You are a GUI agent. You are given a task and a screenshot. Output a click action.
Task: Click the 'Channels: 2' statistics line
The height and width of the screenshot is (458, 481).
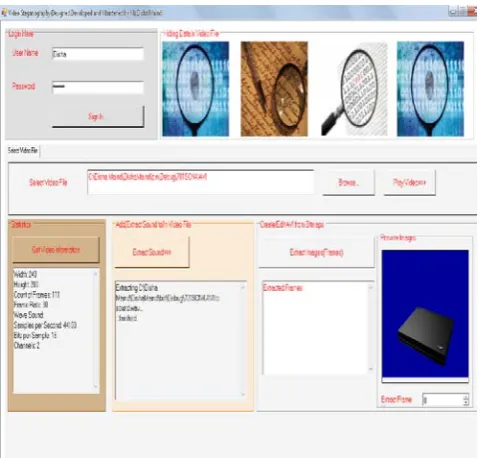(x=27, y=345)
